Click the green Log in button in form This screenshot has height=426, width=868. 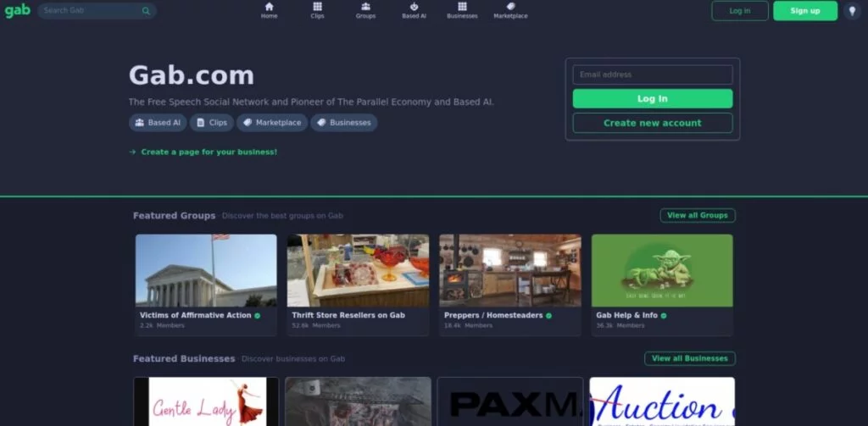[x=653, y=98]
